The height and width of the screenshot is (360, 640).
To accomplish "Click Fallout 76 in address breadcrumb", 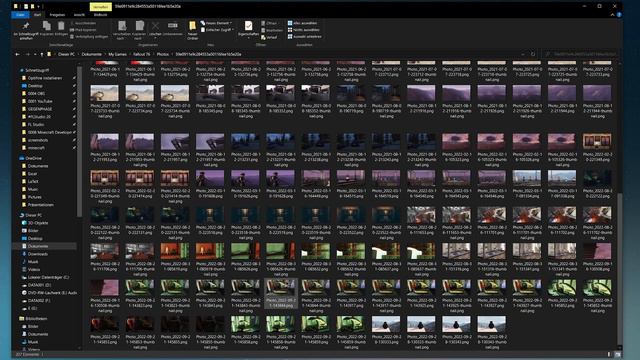I will (142, 54).
